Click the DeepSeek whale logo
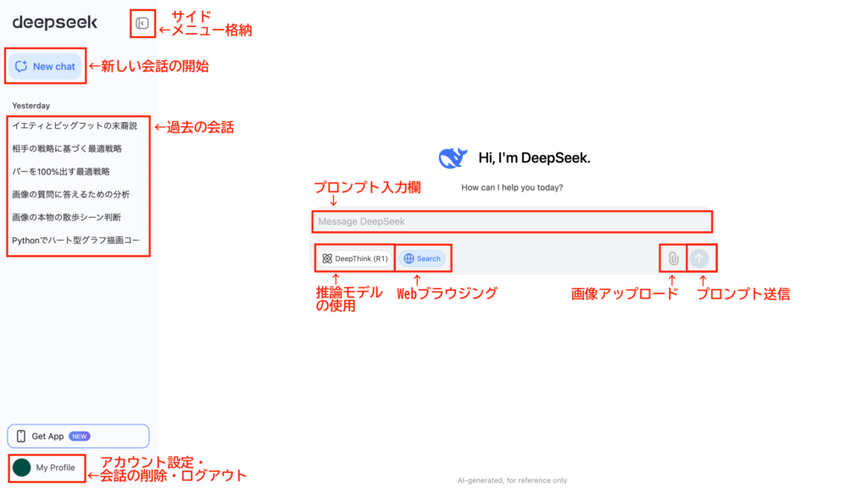Image resolution: width=868 pixels, height=488 pixels. click(453, 158)
